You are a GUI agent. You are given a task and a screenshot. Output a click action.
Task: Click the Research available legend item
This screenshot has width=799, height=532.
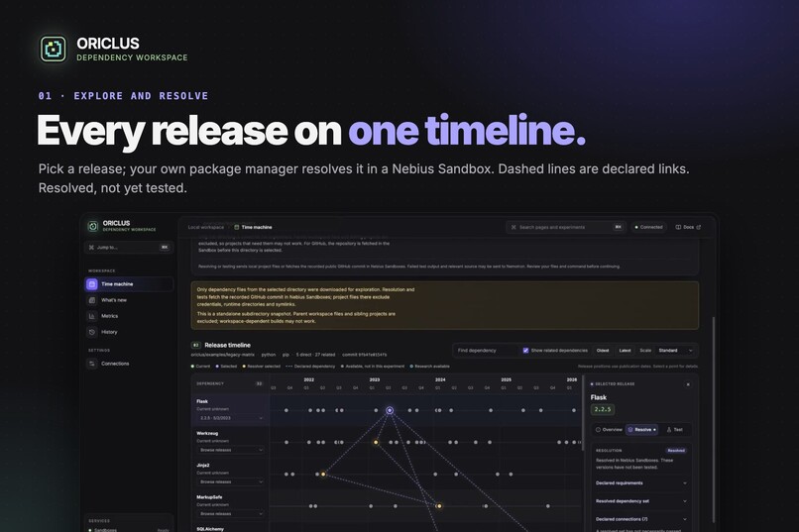[430, 366]
